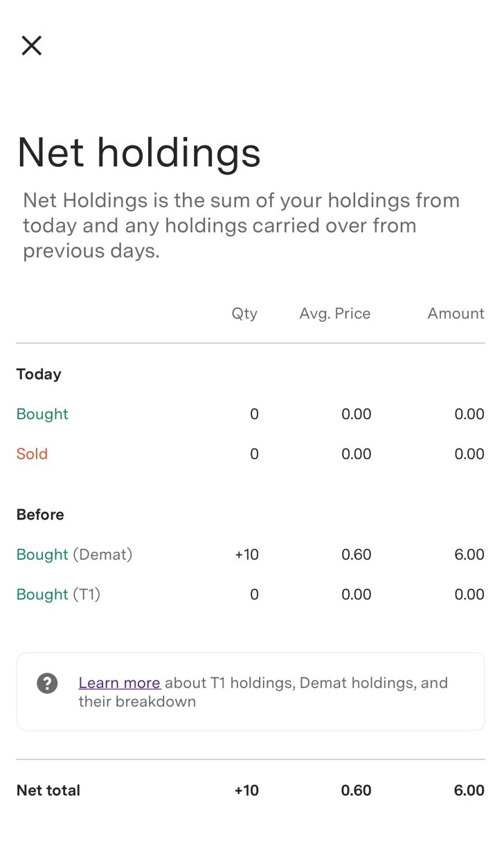Screen dimensions: 504x848
Task: Select the Sold row under Today
Action: (x=33, y=454)
